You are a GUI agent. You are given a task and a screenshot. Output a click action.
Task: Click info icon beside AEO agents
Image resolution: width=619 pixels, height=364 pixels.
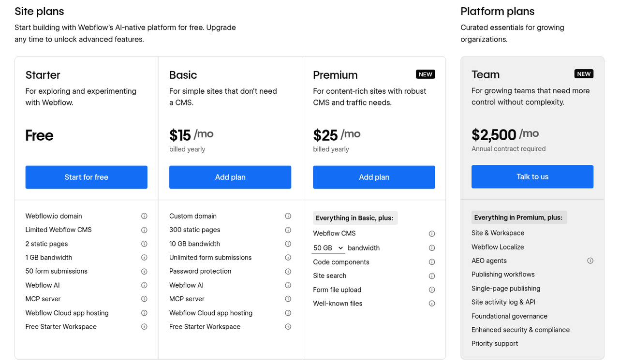[590, 261]
